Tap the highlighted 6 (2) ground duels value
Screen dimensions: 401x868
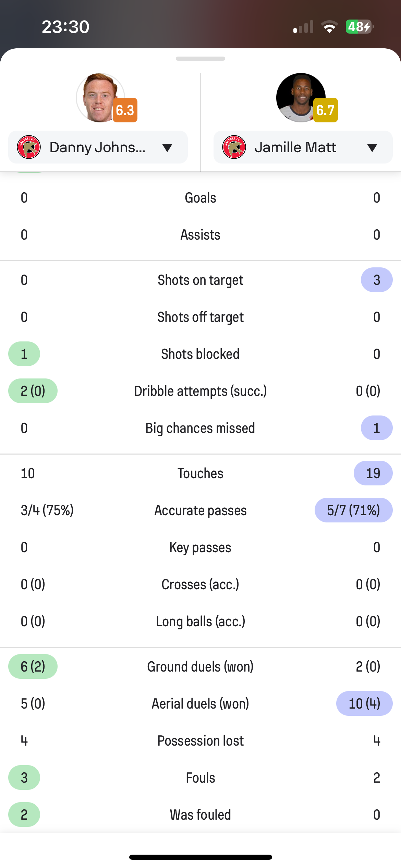pos(33,666)
